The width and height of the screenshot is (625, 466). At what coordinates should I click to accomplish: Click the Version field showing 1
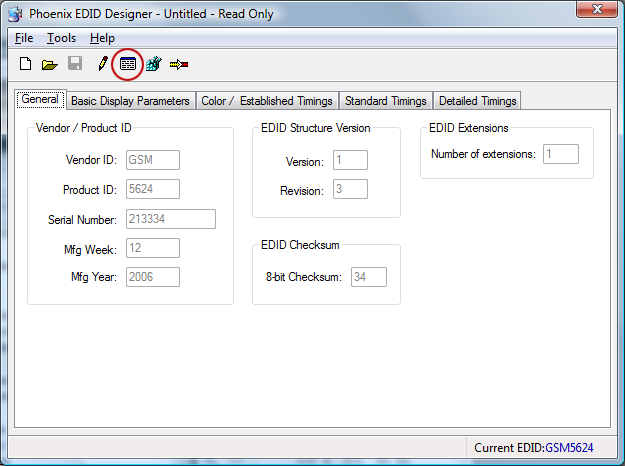click(x=350, y=160)
